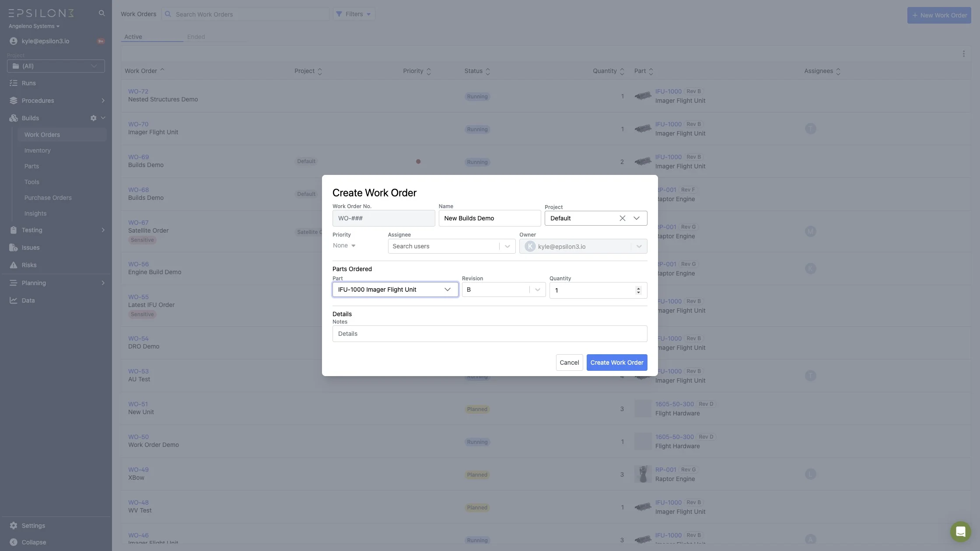Screen dimensions: 980x551
Task: Click the Notes Details input field
Action: click(x=490, y=334)
